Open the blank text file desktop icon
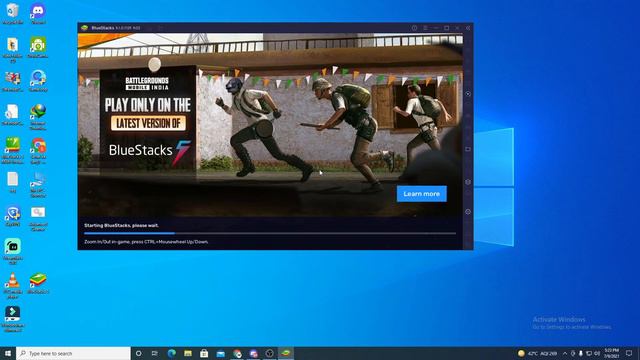The height and width of the screenshot is (360, 640). [x=13, y=182]
